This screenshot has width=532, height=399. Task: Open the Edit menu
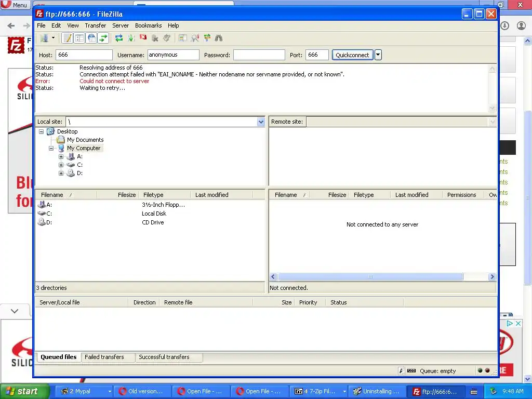point(56,25)
